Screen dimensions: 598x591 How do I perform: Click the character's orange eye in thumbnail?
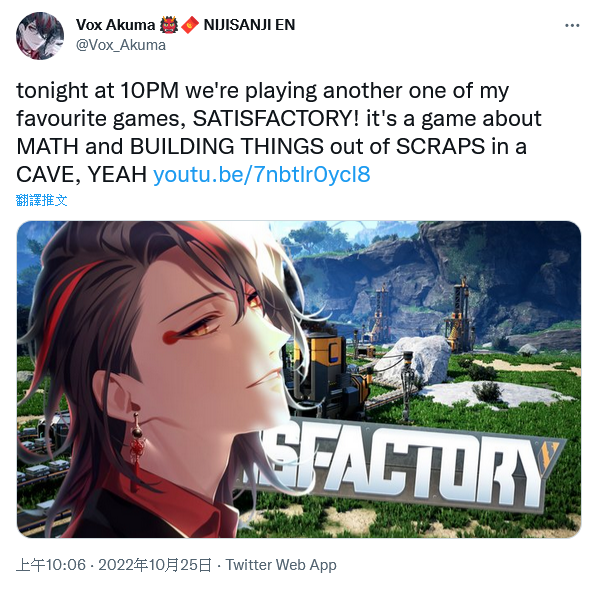[199, 329]
